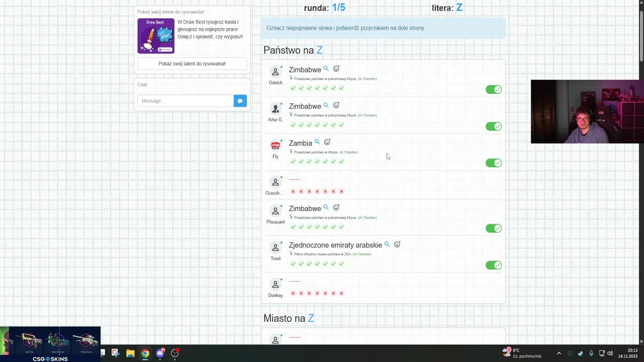Click Trout player avatar

(275, 247)
